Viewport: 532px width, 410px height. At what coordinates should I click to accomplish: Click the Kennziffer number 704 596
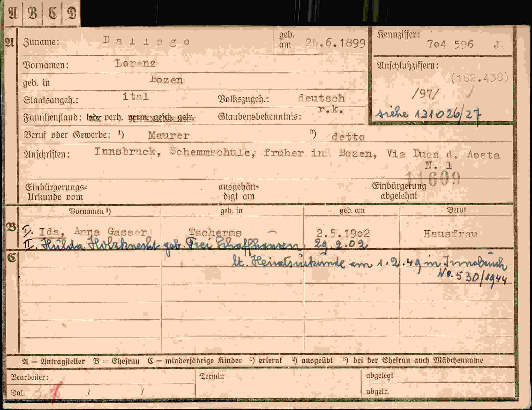point(450,44)
